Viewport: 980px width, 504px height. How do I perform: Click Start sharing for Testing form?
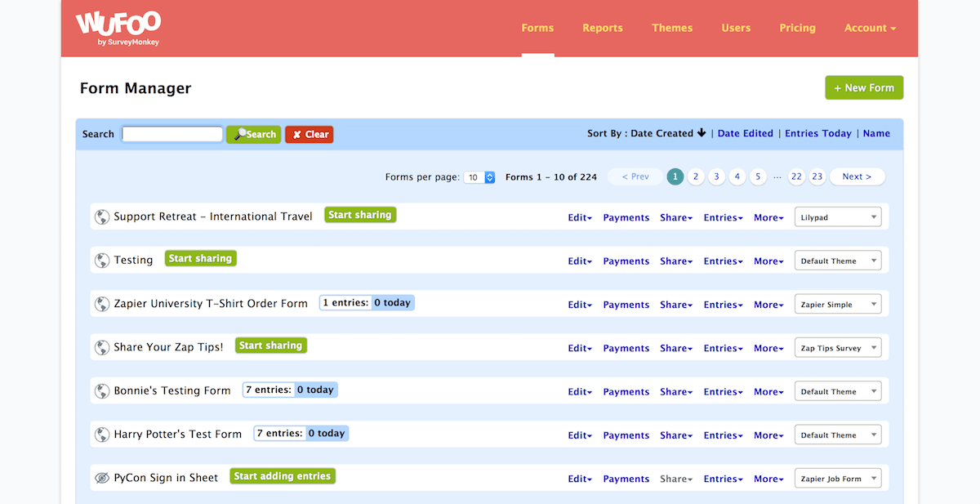tap(200, 258)
